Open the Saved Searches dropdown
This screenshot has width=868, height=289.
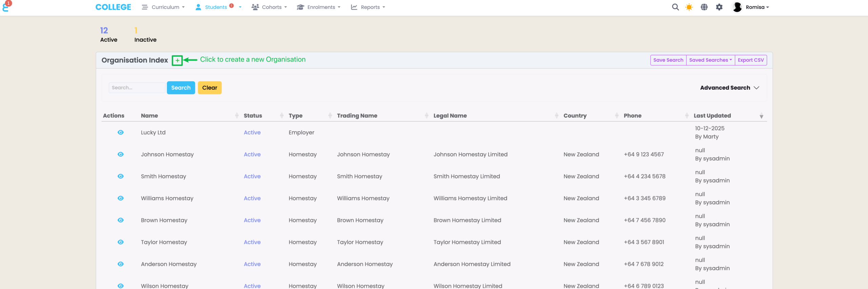click(x=710, y=60)
